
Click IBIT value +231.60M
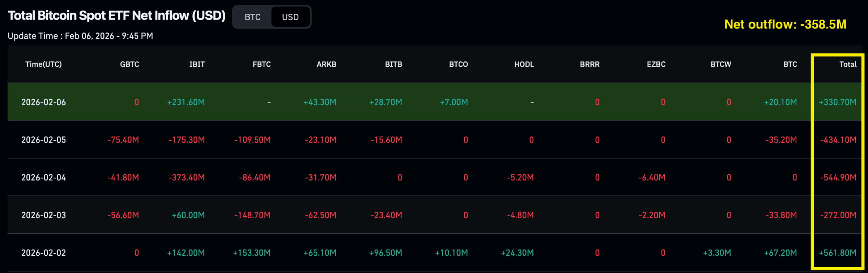tap(186, 102)
